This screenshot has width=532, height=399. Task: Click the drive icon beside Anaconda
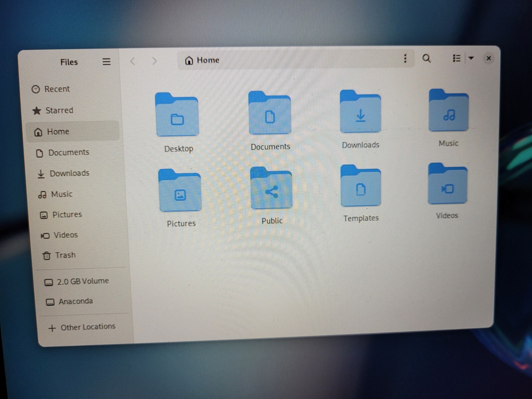tap(50, 302)
